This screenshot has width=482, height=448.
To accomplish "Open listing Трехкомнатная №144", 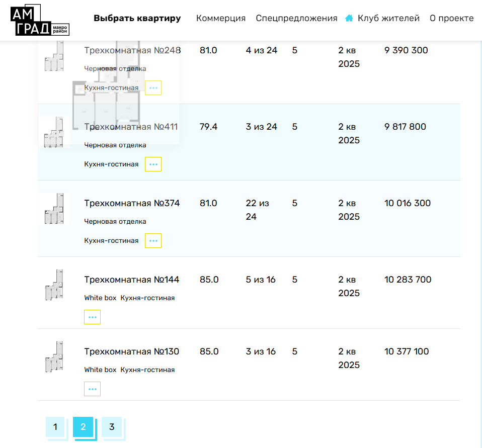I will pos(131,280).
